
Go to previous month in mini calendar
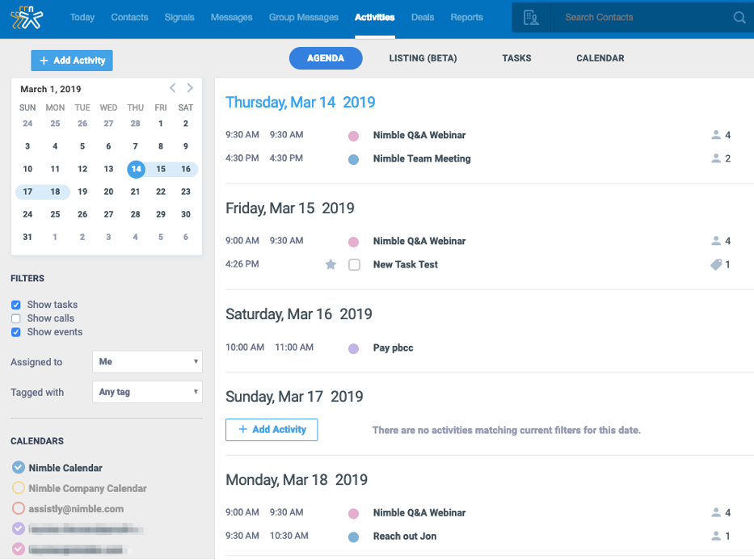pyautogui.click(x=173, y=88)
